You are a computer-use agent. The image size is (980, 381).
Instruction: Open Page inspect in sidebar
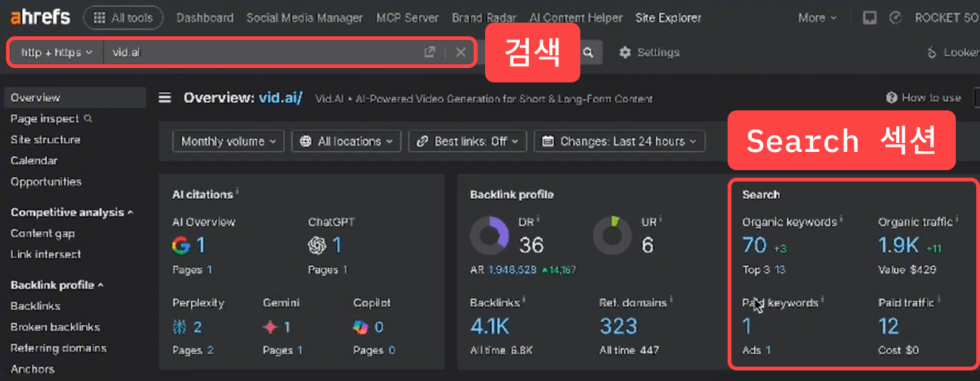click(45, 119)
